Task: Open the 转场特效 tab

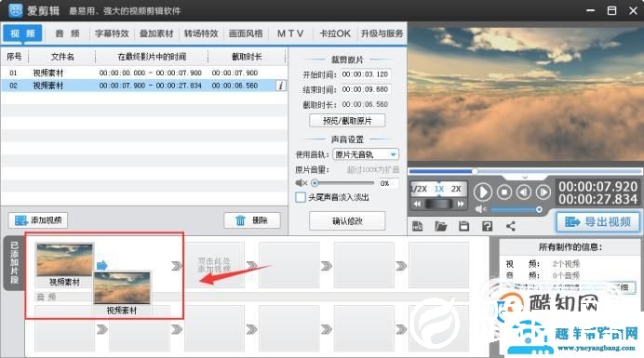Action: click(201, 33)
